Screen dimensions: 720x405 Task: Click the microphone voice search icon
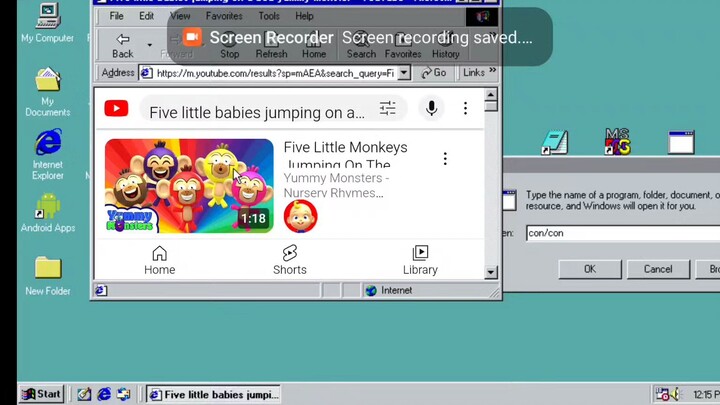click(431, 108)
